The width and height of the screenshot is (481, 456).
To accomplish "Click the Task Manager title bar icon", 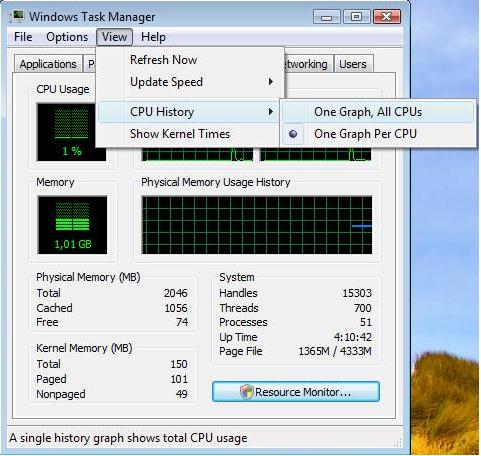I will (x=17, y=16).
